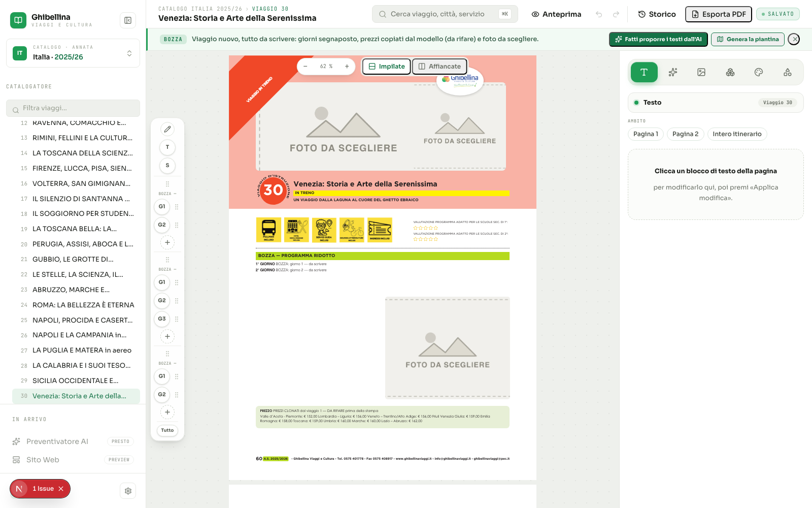Click the SALVATO status badge
The width and height of the screenshot is (812, 508).
pos(777,14)
